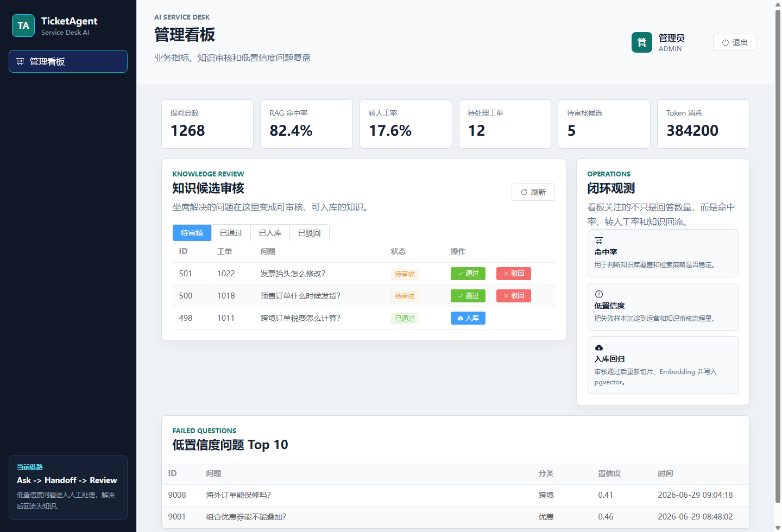This screenshot has width=782, height=532.
Task: Switch to the 待审核 tab
Action: pos(192,233)
